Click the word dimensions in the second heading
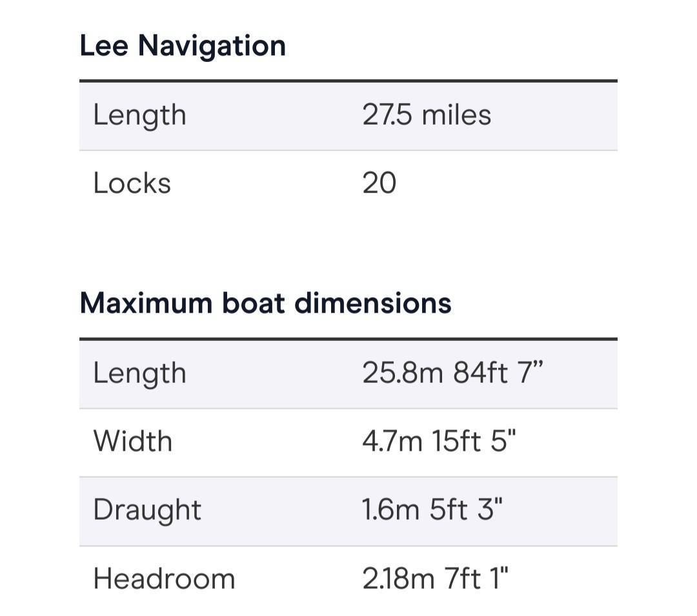Viewport: 697px width, 616px height. pyautogui.click(x=373, y=303)
